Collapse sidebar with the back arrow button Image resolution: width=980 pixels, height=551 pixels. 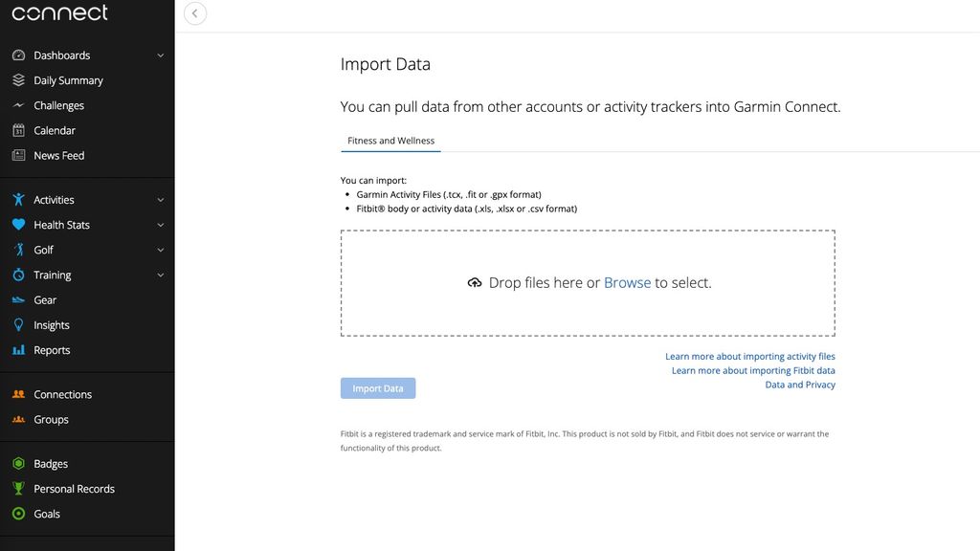[x=195, y=13]
